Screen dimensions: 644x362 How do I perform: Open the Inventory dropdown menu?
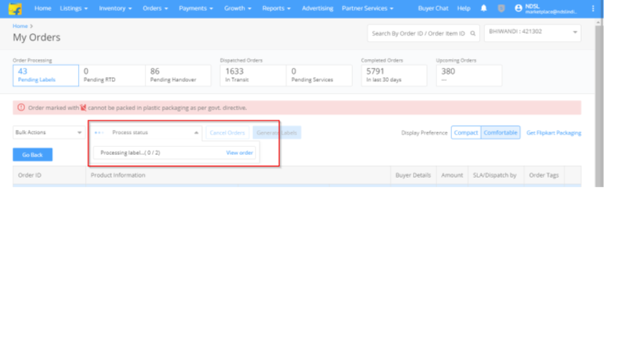click(x=115, y=8)
